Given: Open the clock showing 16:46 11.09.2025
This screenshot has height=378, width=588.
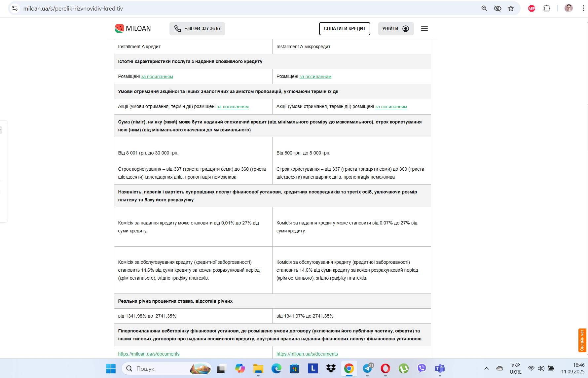Looking at the screenshot, I should click(x=573, y=368).
